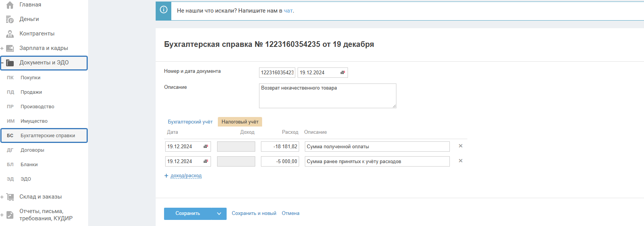
Task: Go to Договоры in sidebar
Action: (x=32, y=150)
